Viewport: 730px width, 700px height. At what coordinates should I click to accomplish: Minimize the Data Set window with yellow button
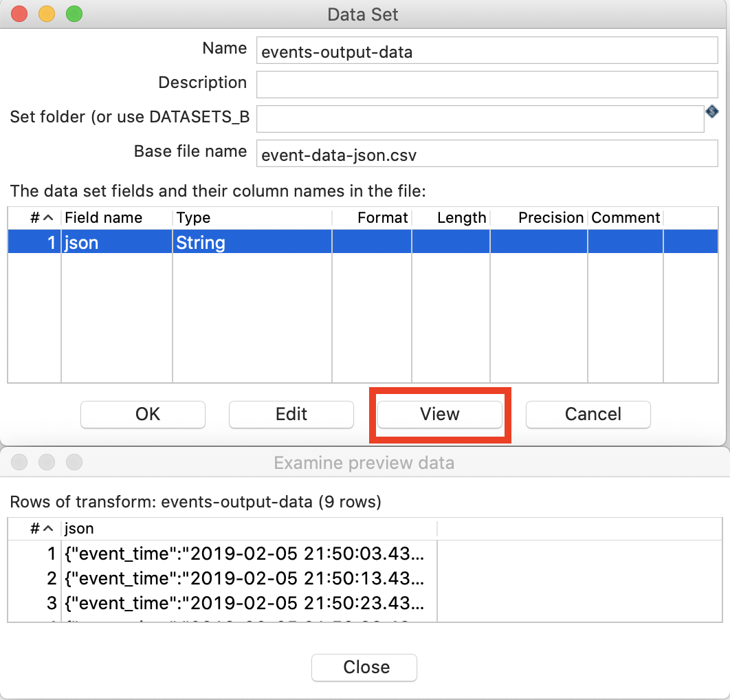pos(47,14)
